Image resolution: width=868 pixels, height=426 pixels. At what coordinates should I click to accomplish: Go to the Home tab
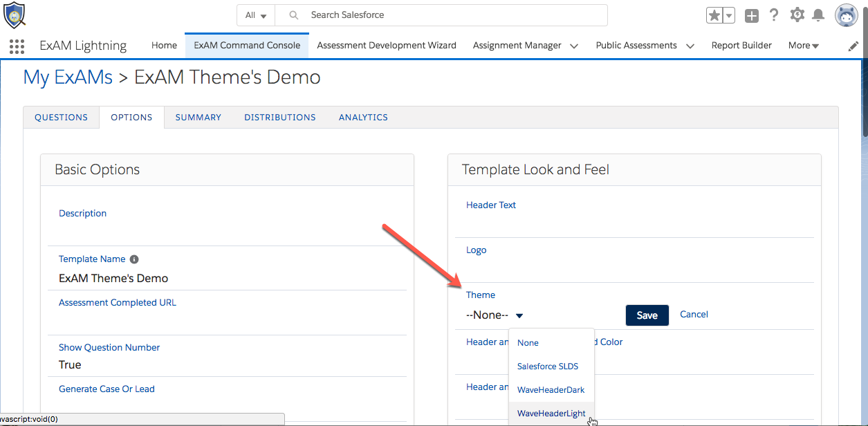point(164,46)
